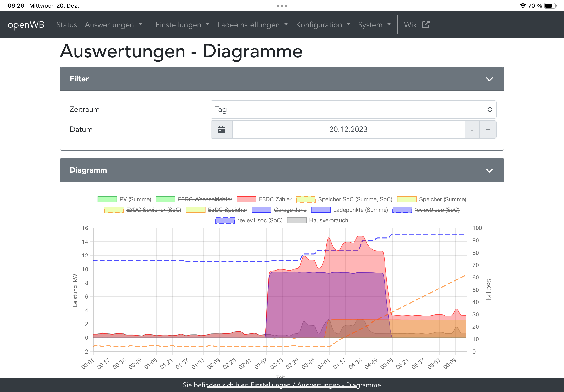Click Speicher SoC dashed legend swatch

[306, 199]
